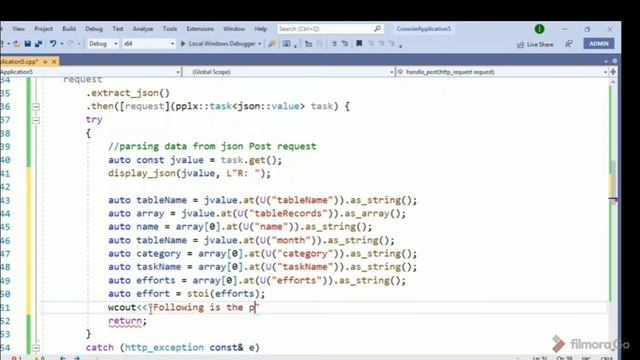Collapse the .then lambda block on line 36
640x360 pixels.
click(36, 107)
